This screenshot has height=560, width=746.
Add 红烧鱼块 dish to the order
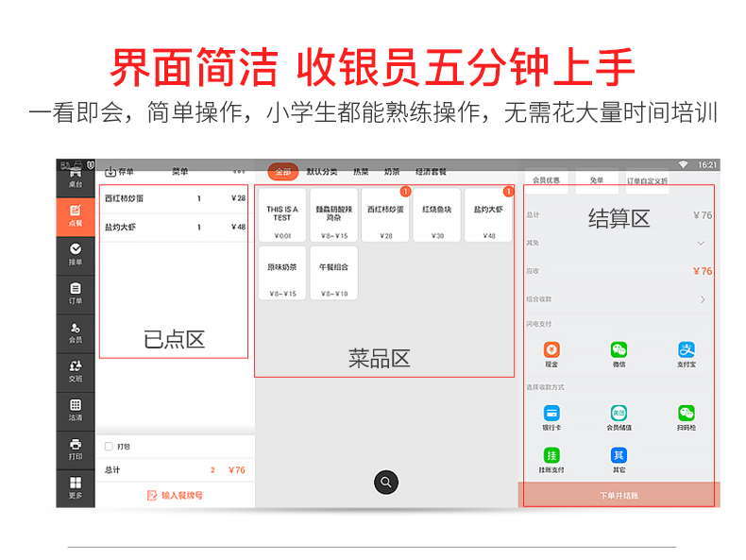[436, 215]
